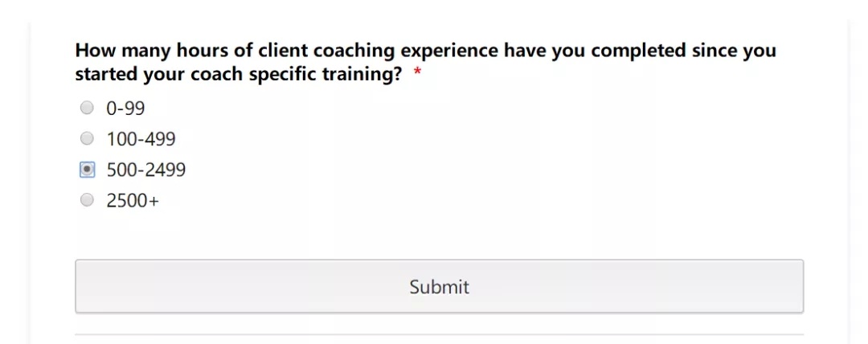Click the red required asterisk
The height and width of the screenshot is (344, 868).
pyautogui.click(x=417, y=75)
